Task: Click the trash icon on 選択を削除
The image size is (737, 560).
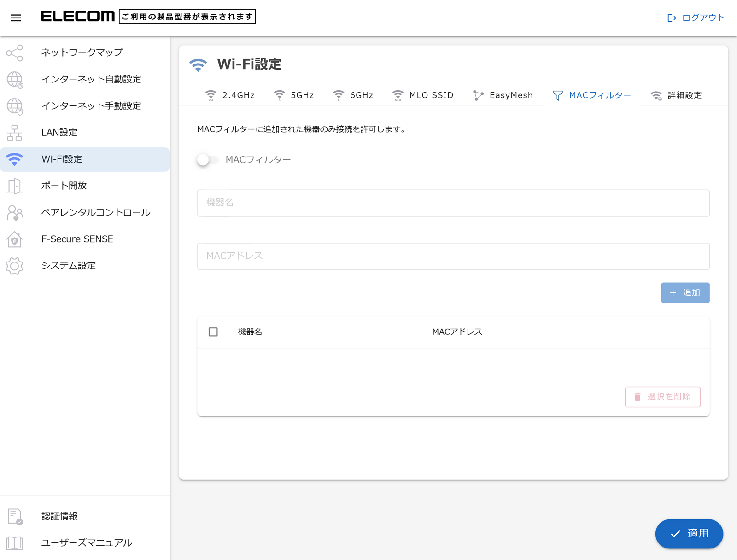Action: point(638,397)
